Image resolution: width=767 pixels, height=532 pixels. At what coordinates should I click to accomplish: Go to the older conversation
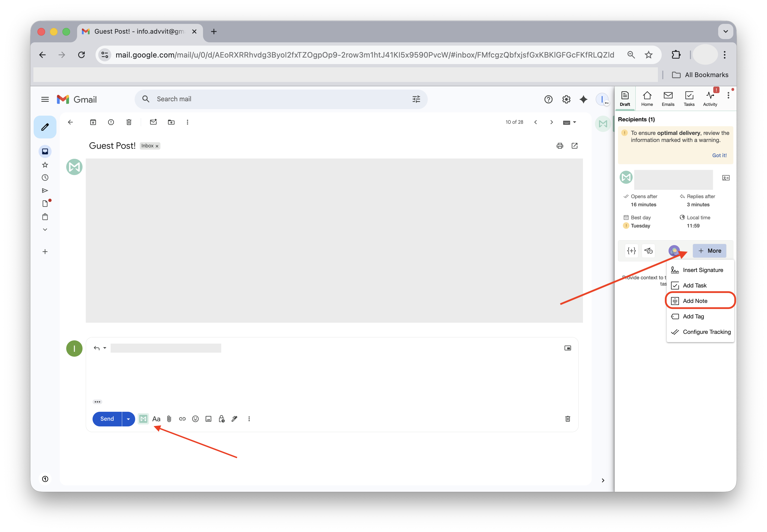pyautogui.click(x=552, y=122)
